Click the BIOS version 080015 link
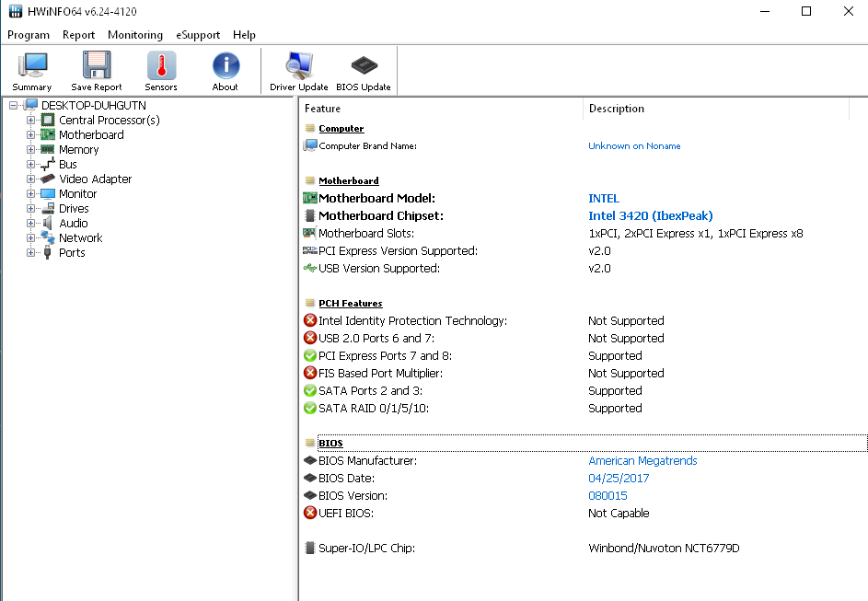868x601 pixels. pos(608,496)
